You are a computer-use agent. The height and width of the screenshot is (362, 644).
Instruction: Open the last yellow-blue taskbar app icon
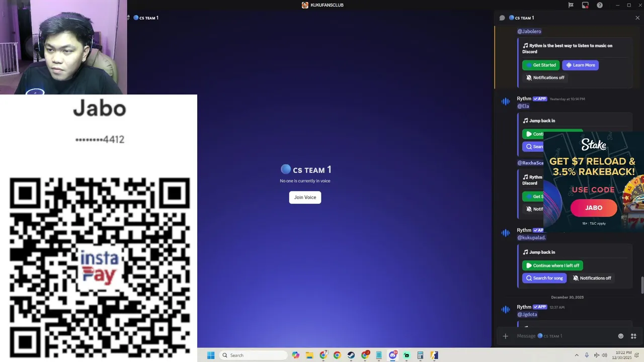tap(434, 355)
